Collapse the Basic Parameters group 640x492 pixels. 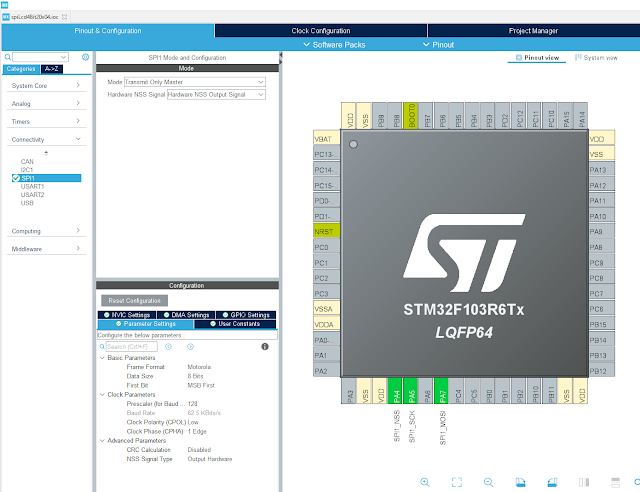tap(102, 358)
